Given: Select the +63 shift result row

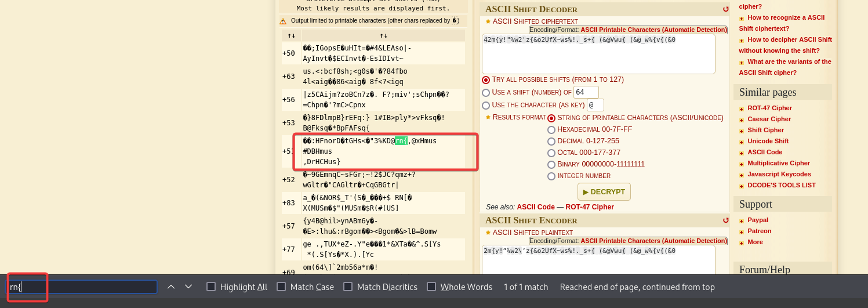Looking at the screenshot, I should point(373,77).
